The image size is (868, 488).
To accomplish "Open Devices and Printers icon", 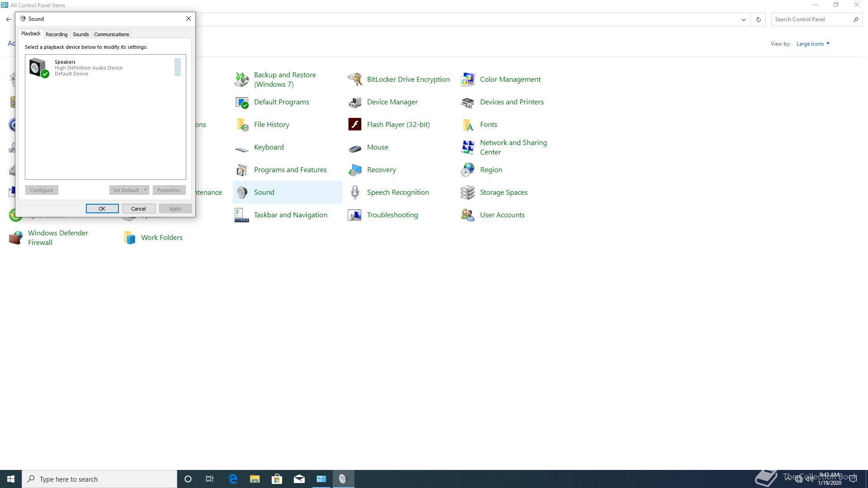I will point(468,102).
